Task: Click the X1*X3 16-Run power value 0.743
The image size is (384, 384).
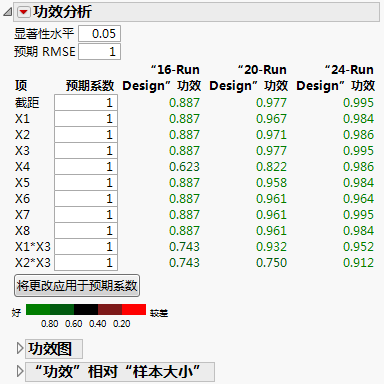Action: [x=184, y=247]
